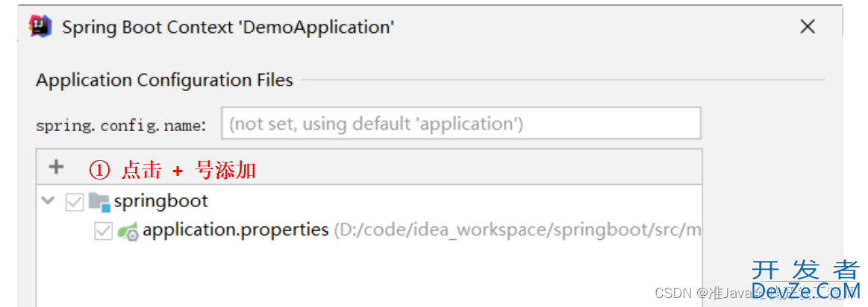Click the IntelliJ IDEA logo in title bar

click(40, 27)
